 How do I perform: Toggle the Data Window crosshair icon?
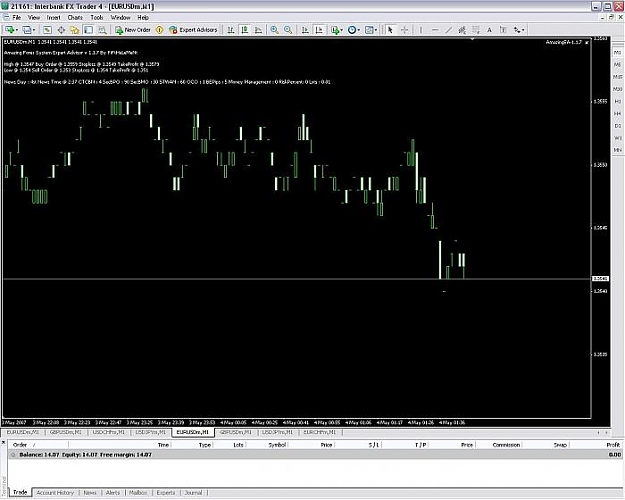click(x=61, y=30)
